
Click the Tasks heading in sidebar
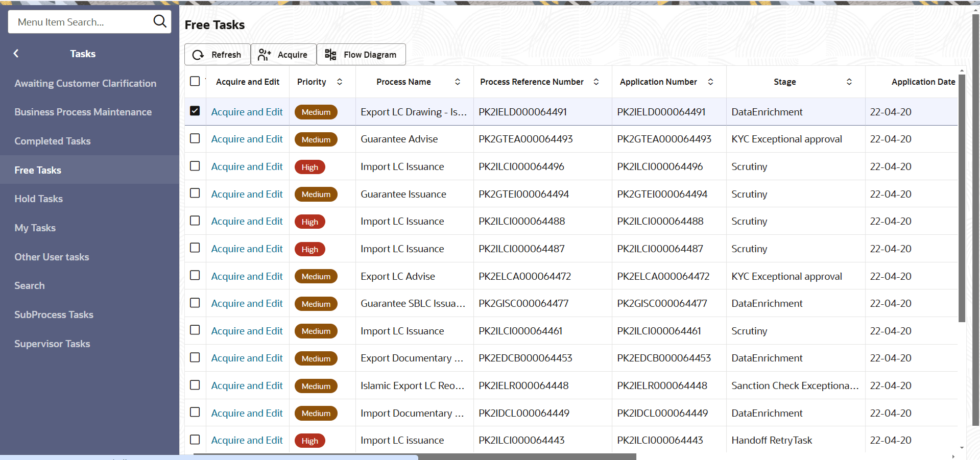coord(83,54)
